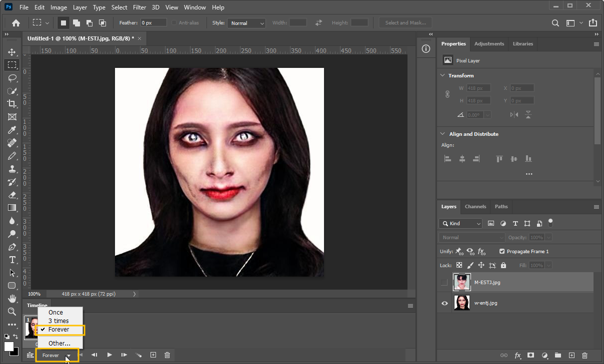Viewport: 604px width, 364px height.
Task: Collapse the Transform section
Action: (x=442, y=75)
